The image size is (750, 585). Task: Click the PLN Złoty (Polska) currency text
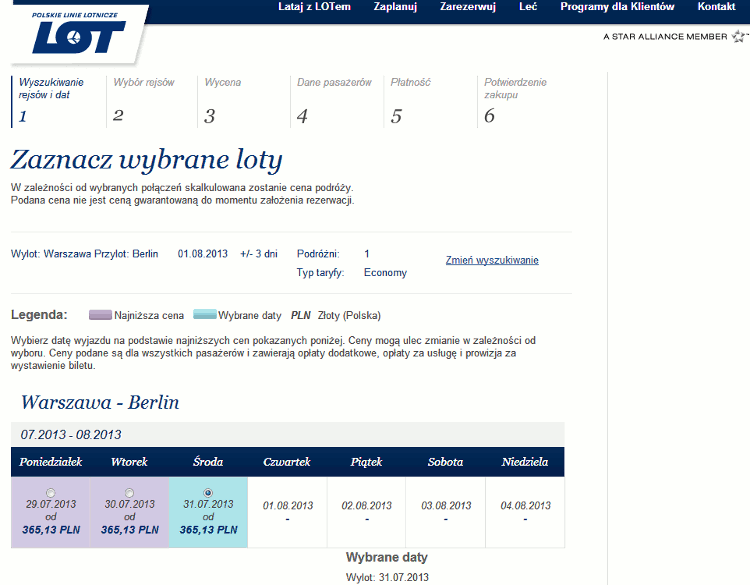[x=336, y=316]
